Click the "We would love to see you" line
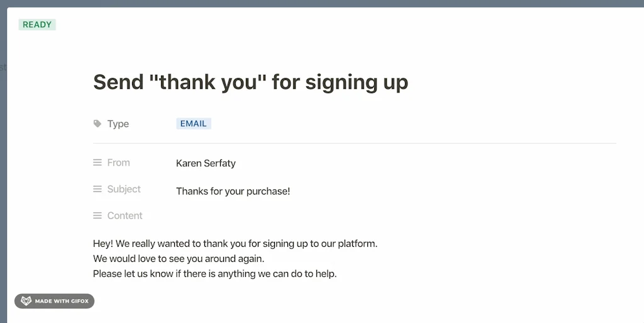 [178, 258]
